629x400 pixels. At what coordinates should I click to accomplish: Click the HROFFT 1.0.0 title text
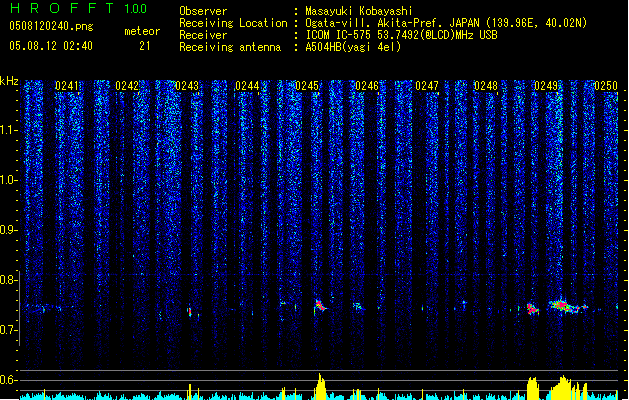tap(78, 8)
